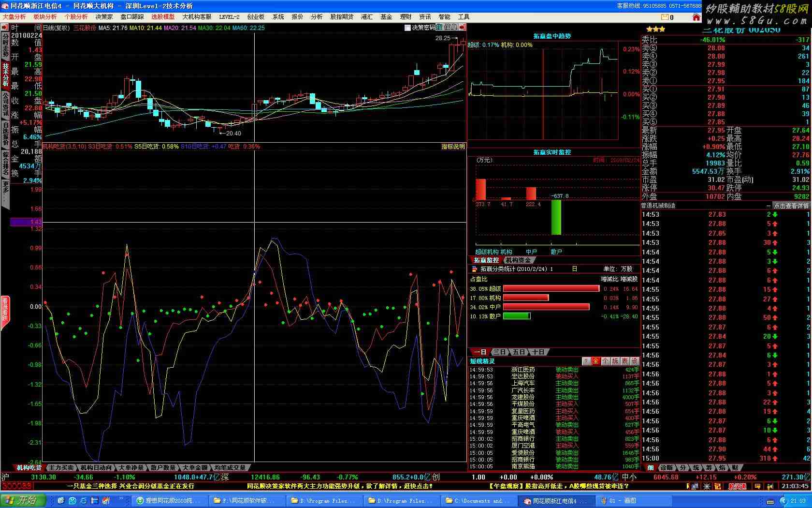The height and width of the screenshot is (508, 812).
Task: Open the 理想同花顺2010 taskbar item
Action: pos(169,501)
